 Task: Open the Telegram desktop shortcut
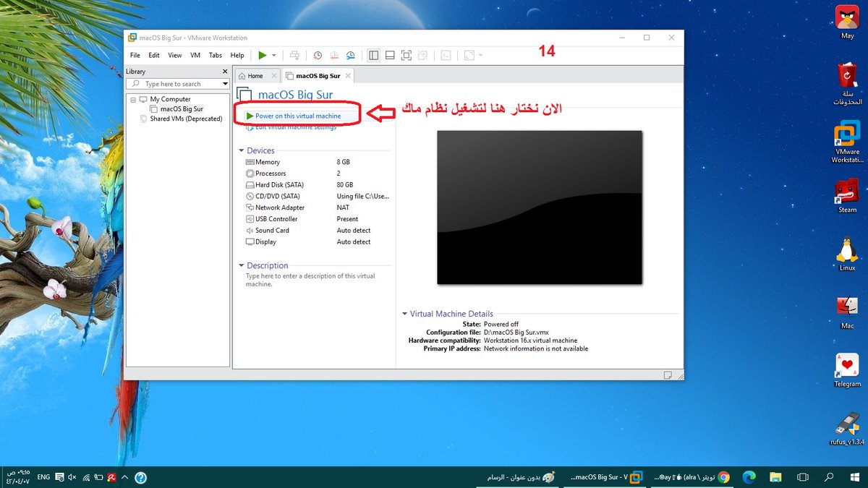[847, 369]
